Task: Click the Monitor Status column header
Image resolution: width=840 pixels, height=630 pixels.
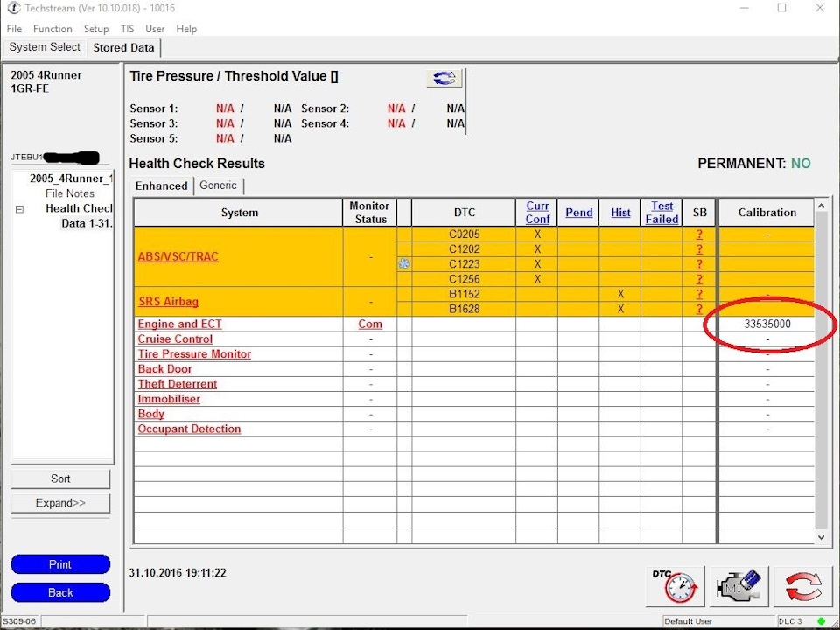Action: click(370, 213)
